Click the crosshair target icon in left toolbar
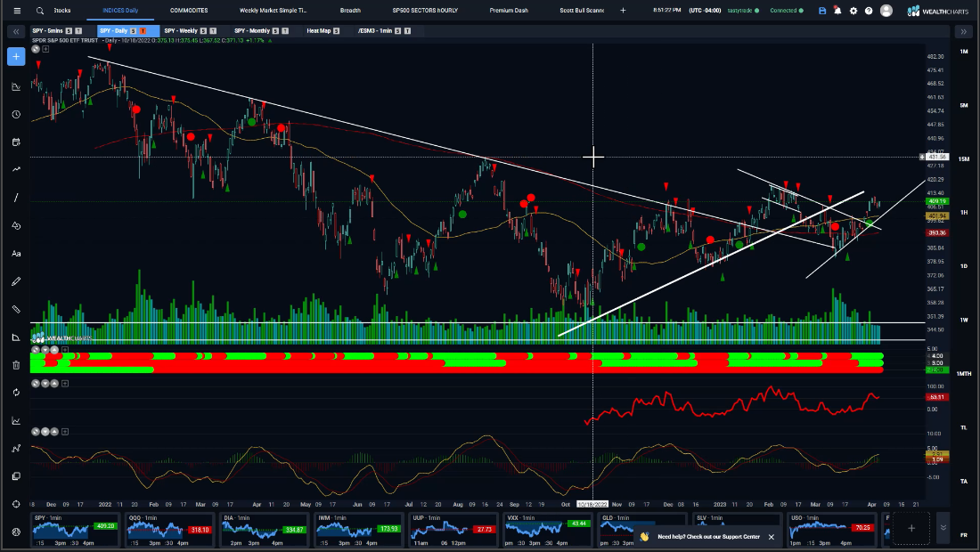 tap(16, 504)
